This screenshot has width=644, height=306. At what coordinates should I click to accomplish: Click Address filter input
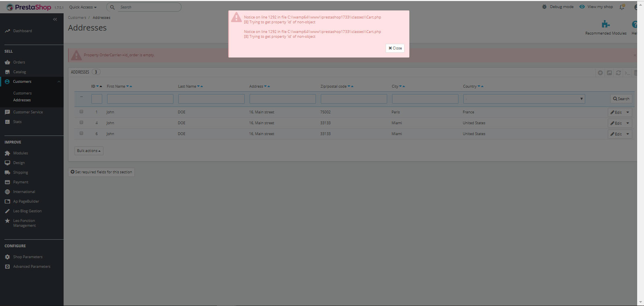click(283, 99)
